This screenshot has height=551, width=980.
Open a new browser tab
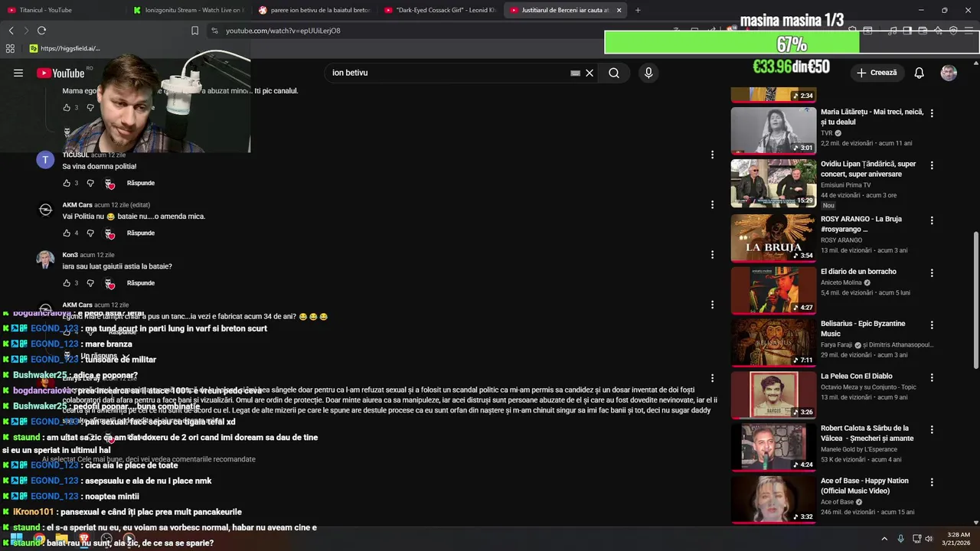638,10
